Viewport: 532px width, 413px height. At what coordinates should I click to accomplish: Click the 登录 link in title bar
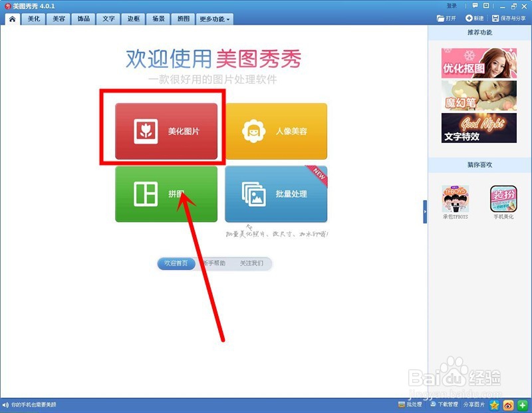452,6
